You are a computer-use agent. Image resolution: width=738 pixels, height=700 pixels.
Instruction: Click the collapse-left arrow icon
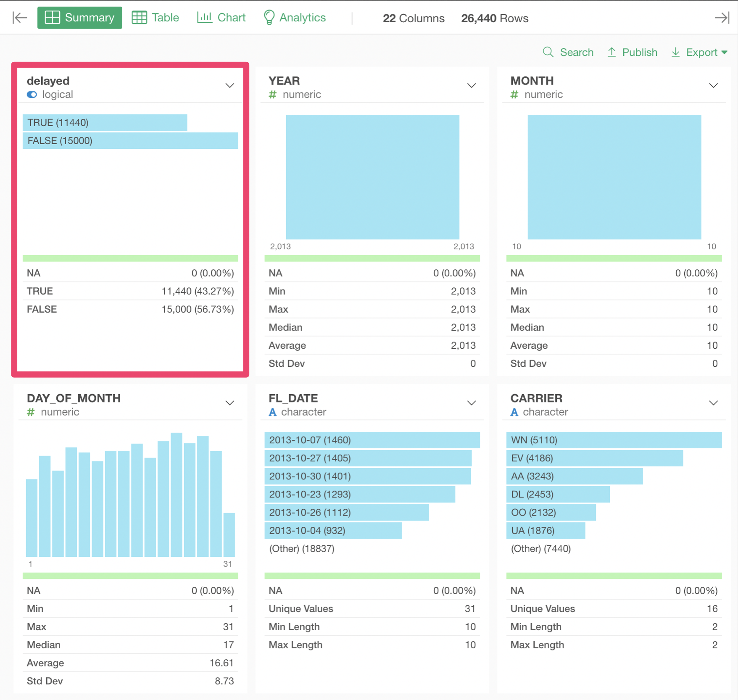(20, 18)
